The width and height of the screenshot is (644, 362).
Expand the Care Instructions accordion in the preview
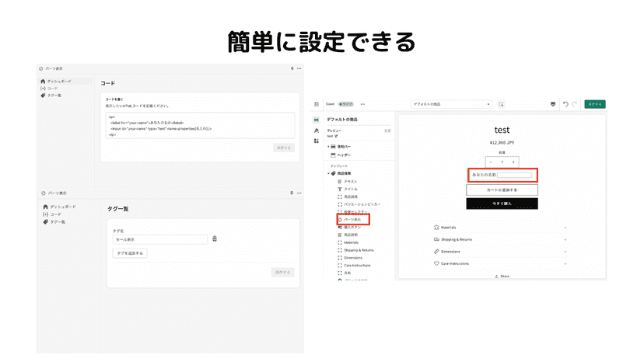click(x=500, y=263)
